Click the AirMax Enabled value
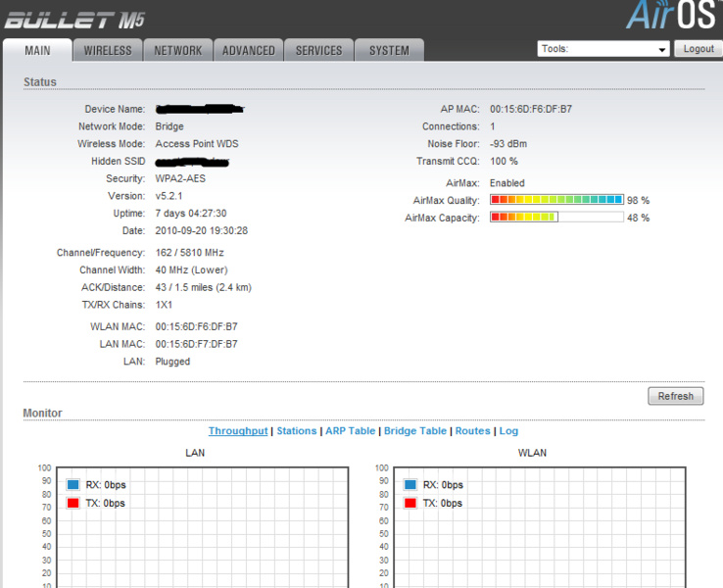The width and height of the screenshot is (723, 588). (507, 183)
